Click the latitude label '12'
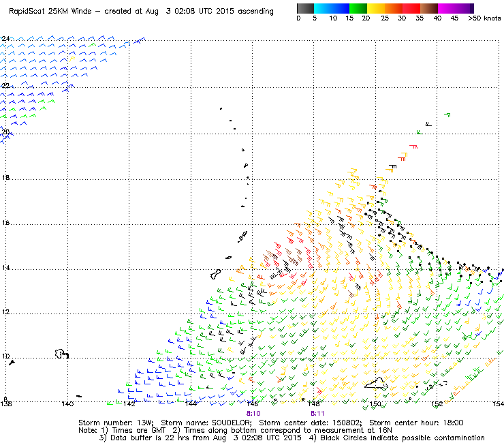Screen dimensions: 504x443 point(5,312)
